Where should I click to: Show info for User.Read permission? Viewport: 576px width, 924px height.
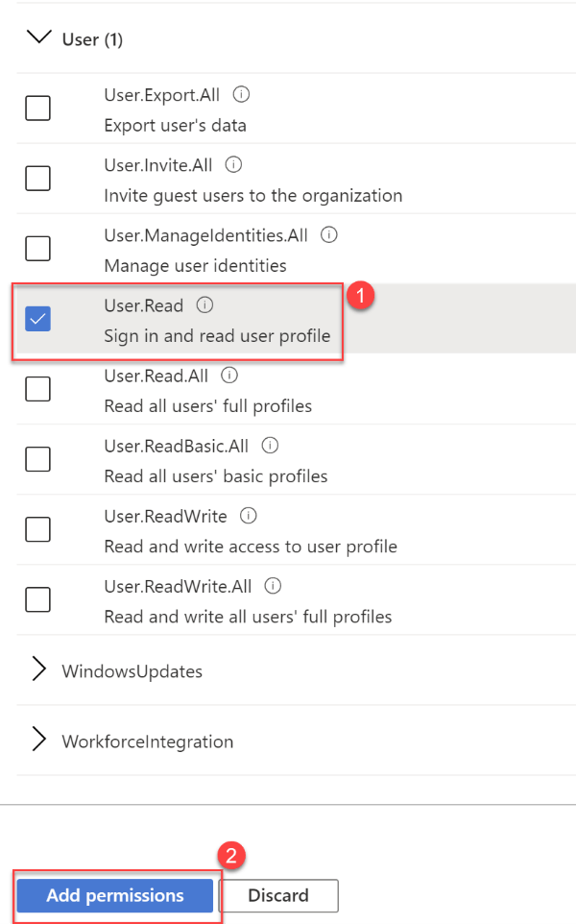(204, 305)
